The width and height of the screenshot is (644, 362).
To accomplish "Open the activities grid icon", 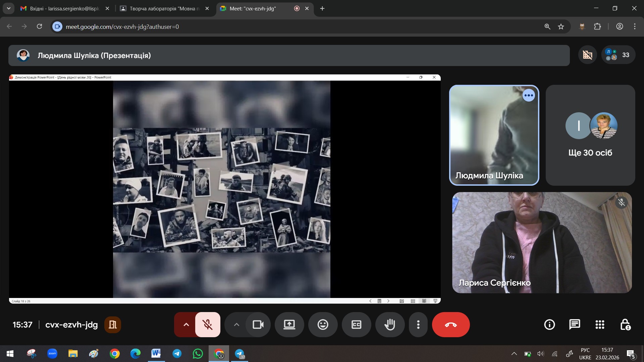I will point(600,324).
